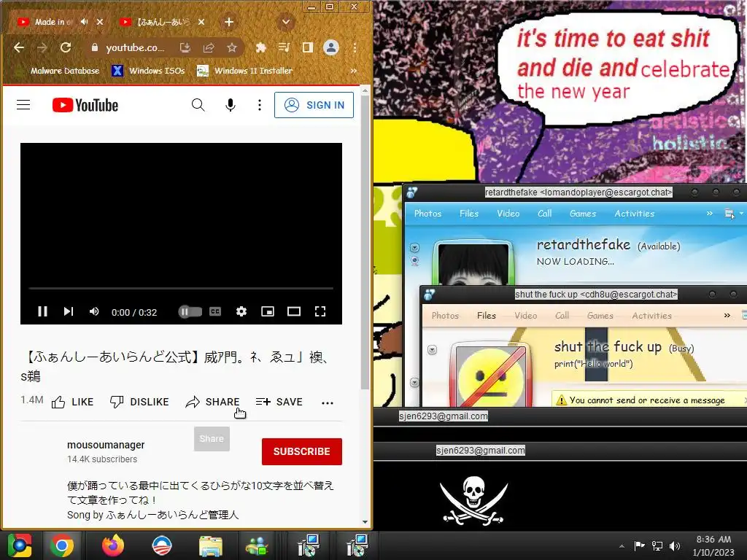Open Messenger buddies icon in taskbar
Viewport: 747px width, 560px height.
click(258, 545)
